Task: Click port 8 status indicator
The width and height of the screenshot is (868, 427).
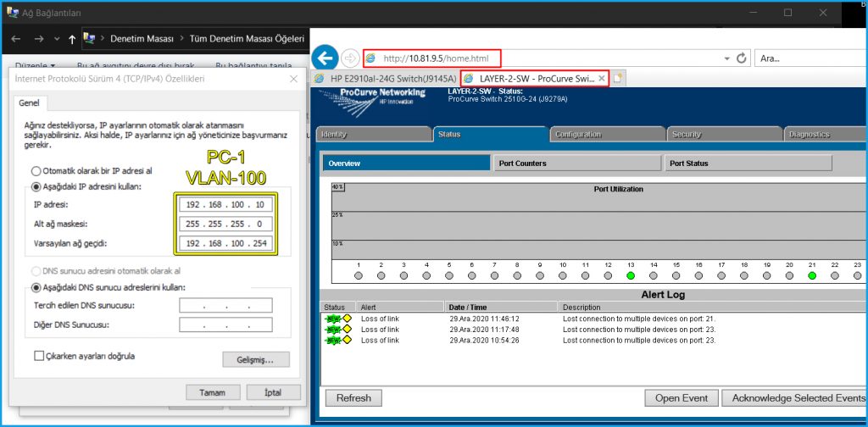Action: click(517, 275)
